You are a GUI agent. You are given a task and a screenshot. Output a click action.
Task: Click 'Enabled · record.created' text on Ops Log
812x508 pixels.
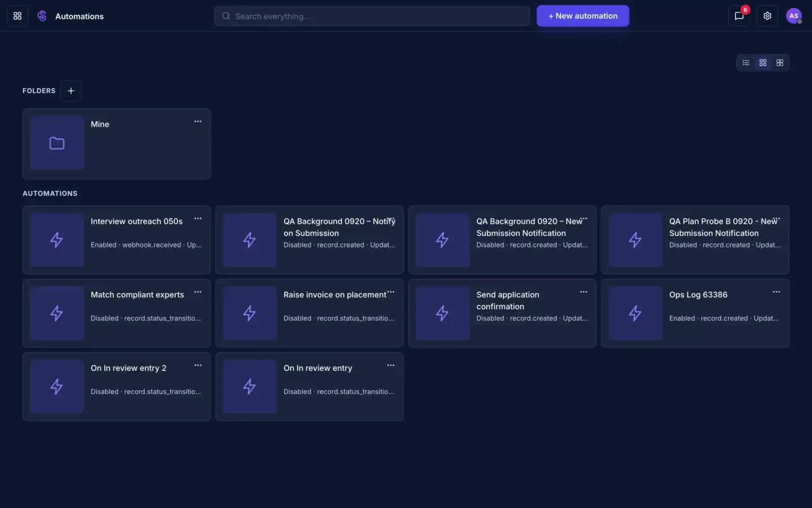coord(708,318)
